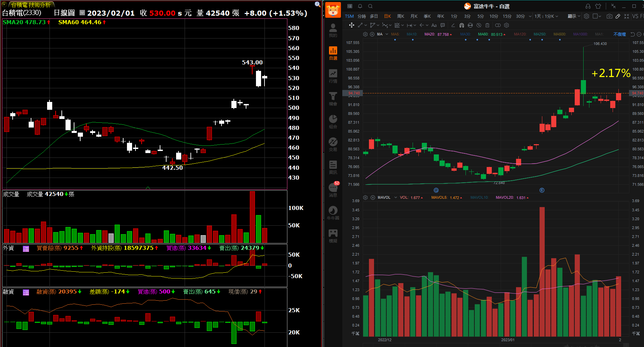Image resolution: width=644 pixels, height=347 pixels.
Task: Open 融資 panel list settings icon
Action: pyautogui.click(x=26, y=292)
